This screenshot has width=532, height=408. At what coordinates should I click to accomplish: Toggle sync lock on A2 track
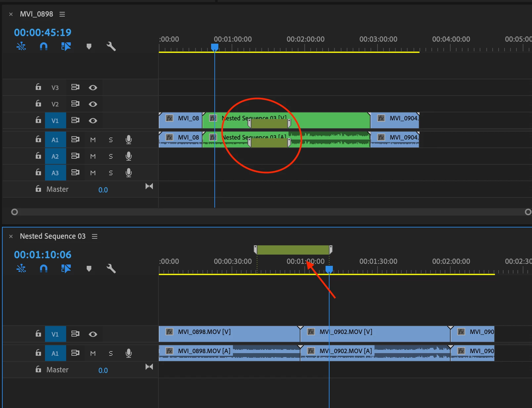75,156
